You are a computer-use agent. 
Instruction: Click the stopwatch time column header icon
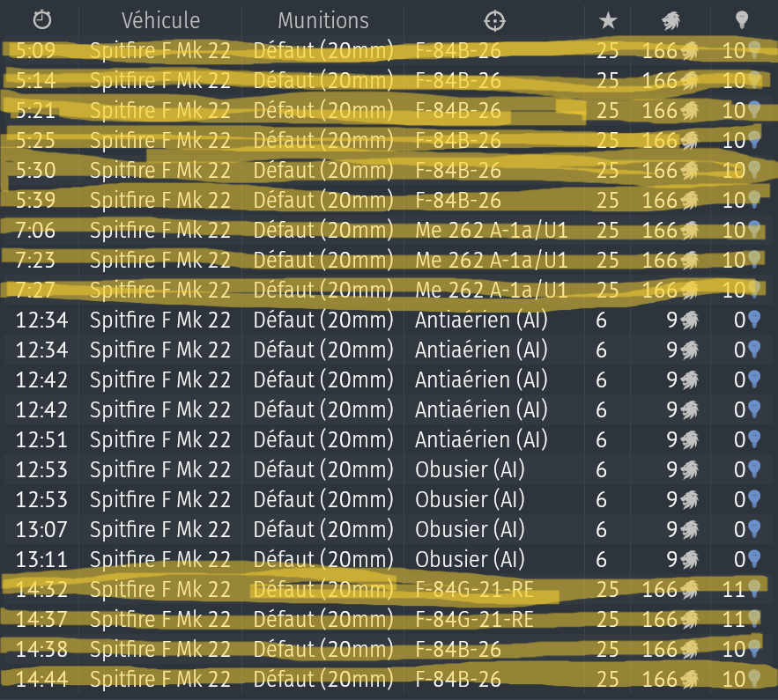click(x=41, y=20)
